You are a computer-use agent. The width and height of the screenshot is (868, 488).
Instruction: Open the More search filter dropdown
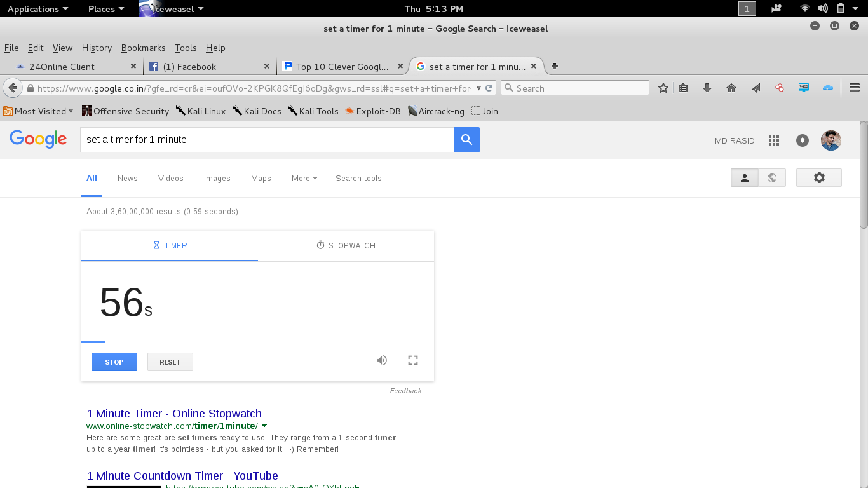click(304, 179)
